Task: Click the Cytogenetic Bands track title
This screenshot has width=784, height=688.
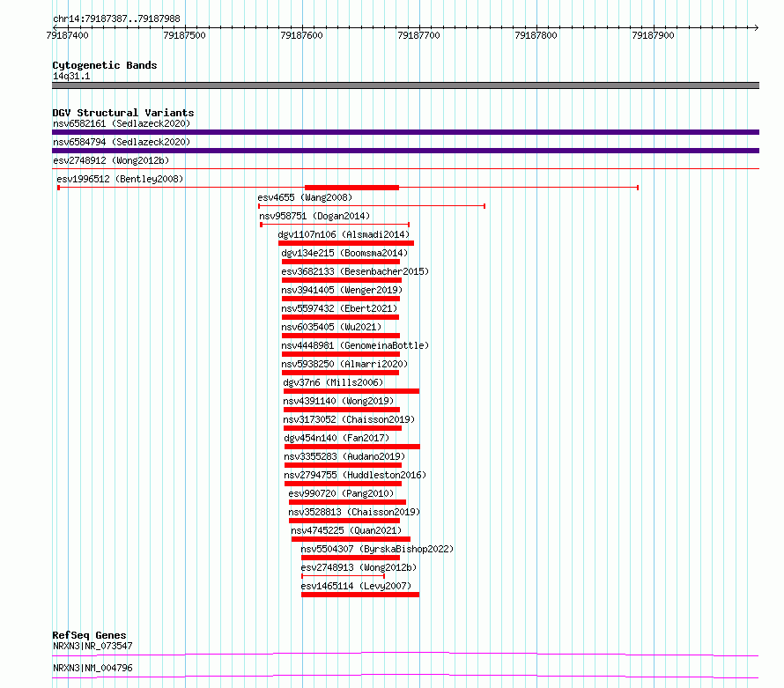Action: click(105, 65)
